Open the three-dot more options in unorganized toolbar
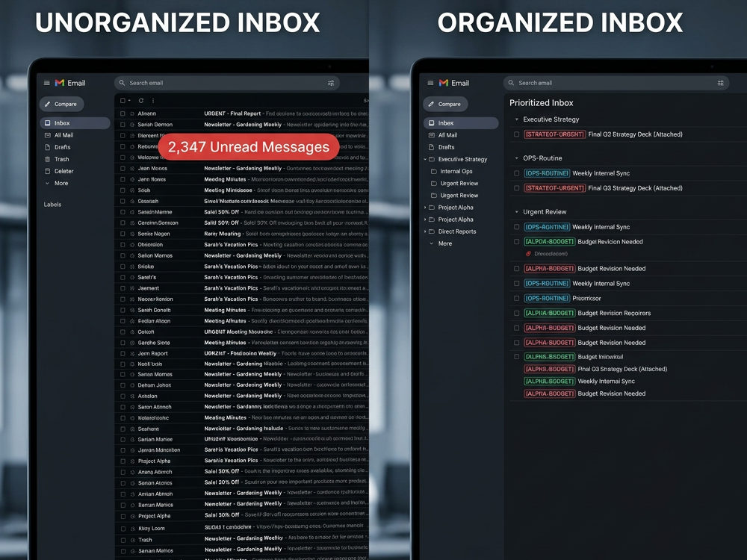The width and height of the screenshot is (747, 560). [153, 101]
